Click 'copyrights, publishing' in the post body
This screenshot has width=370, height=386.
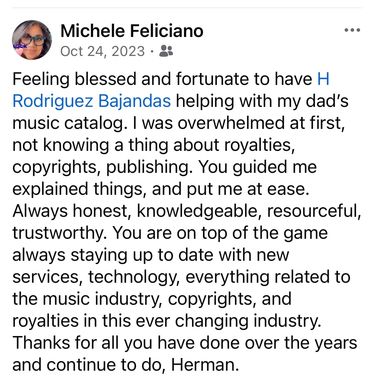pyautogui.click(x=102, y=167)
